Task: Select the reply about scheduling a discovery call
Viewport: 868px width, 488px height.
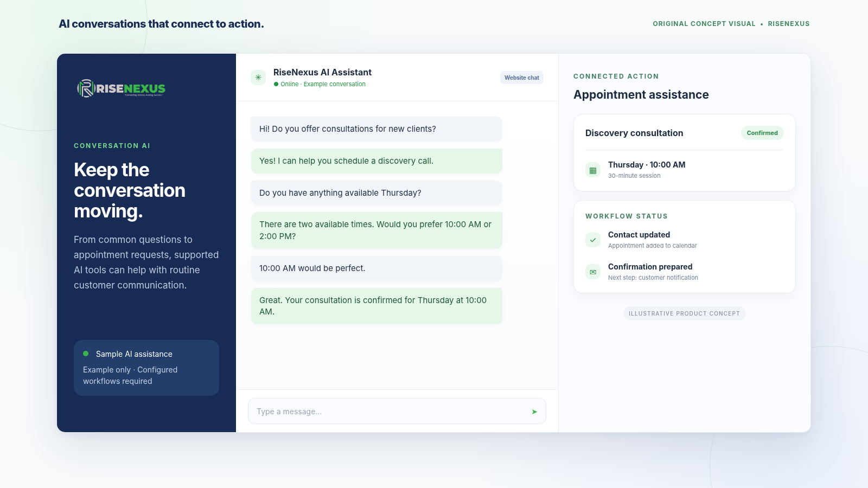Action: tap(376, 161)
